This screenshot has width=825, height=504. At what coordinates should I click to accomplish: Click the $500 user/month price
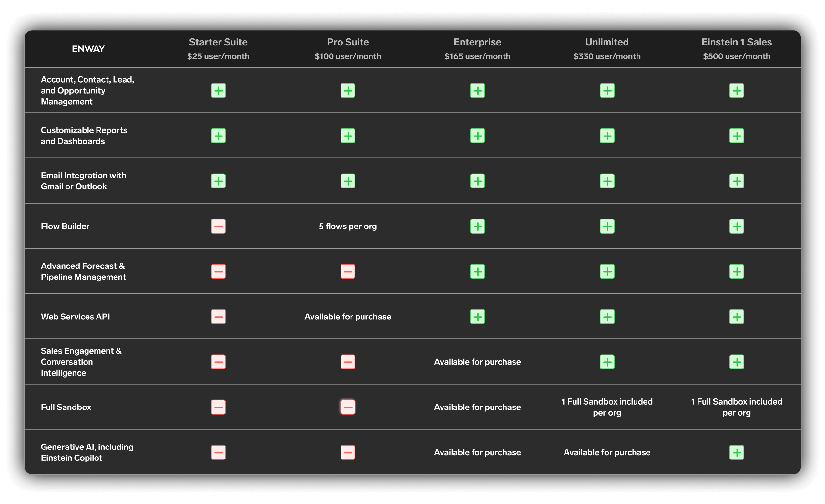[x=737, y=56]
